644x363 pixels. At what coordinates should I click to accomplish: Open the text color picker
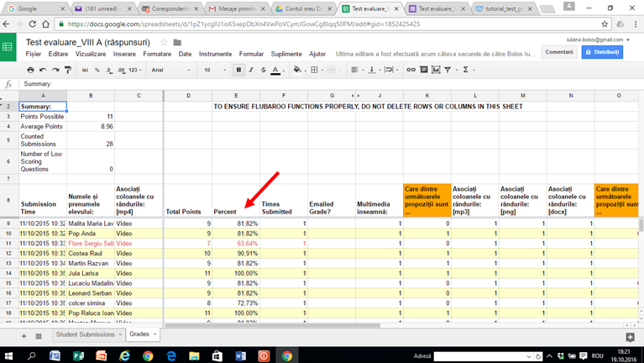pyautogui.click(x=278, y=71)
